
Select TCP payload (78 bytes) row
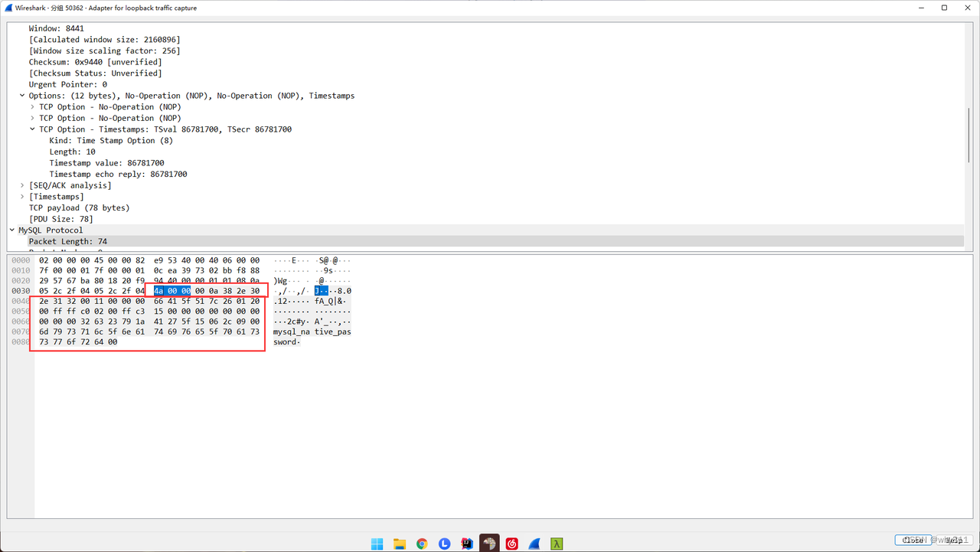click(485, 207)
